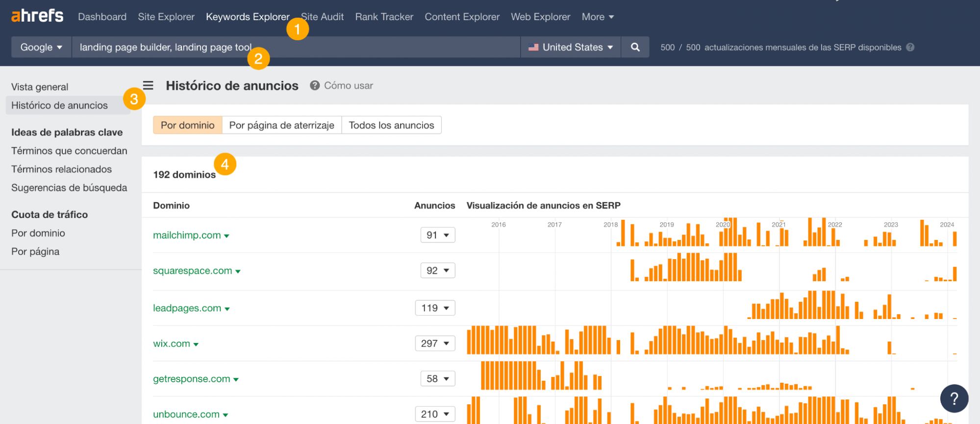Click the leadpages.com domain link

(x=187, y=308)
